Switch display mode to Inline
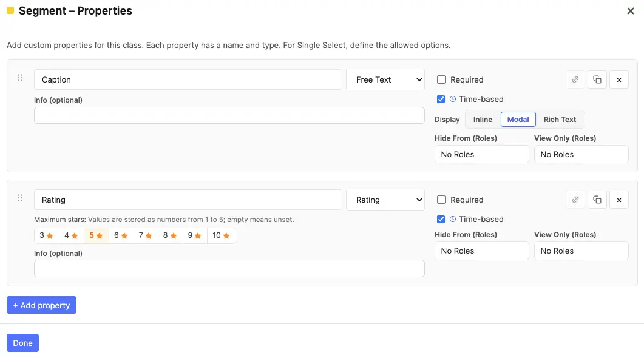The image size is (644, 358). [x=483, y=120]
